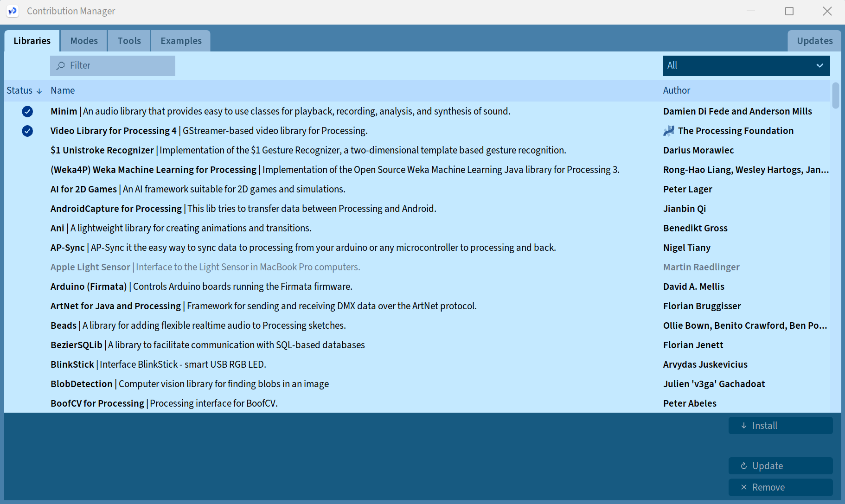This screenshot has height=504, width=845.
Task: Click the X icon on Remove button
Action: point(744,487)
